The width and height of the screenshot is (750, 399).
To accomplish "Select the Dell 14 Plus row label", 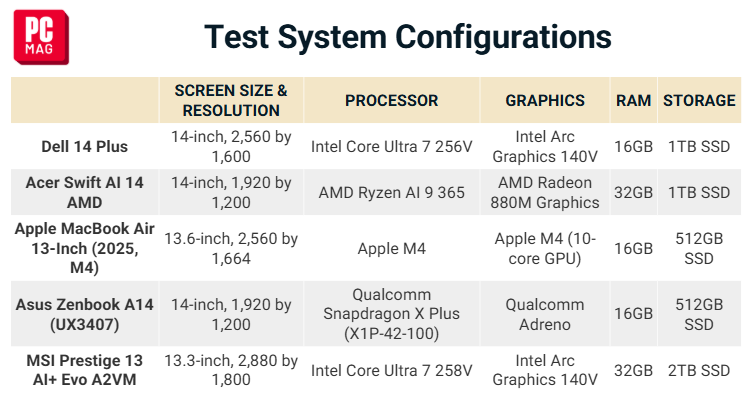I will click(85, 146).
